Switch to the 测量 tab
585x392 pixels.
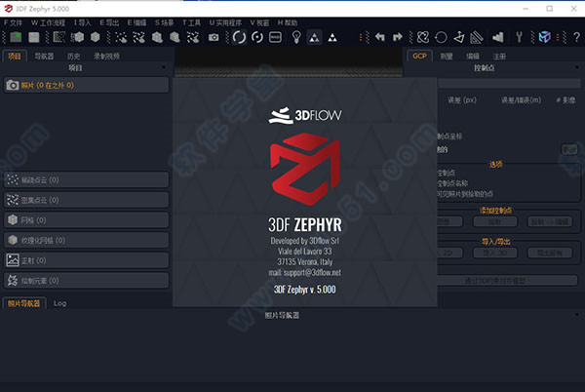(x=447, y=56)
